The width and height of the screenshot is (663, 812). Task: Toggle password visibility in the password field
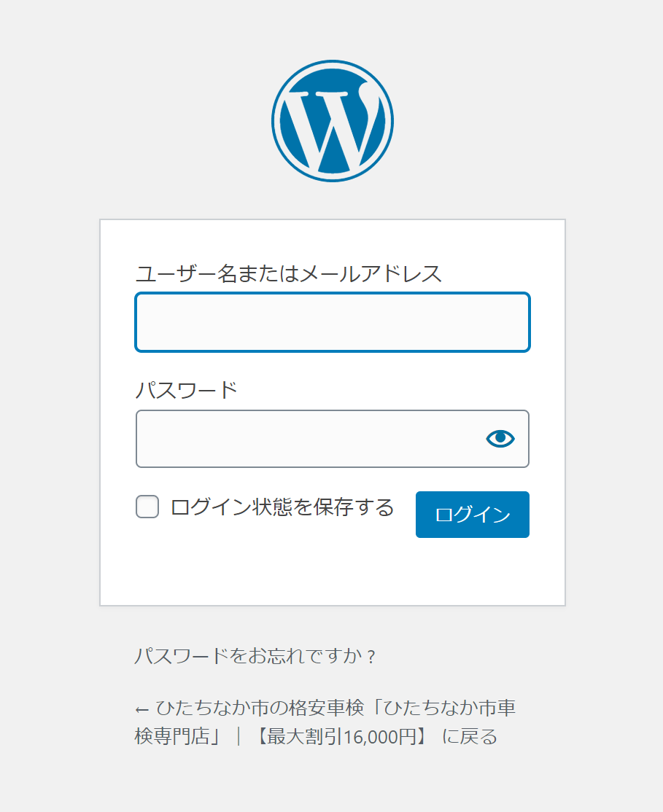(x=500, y=439)
